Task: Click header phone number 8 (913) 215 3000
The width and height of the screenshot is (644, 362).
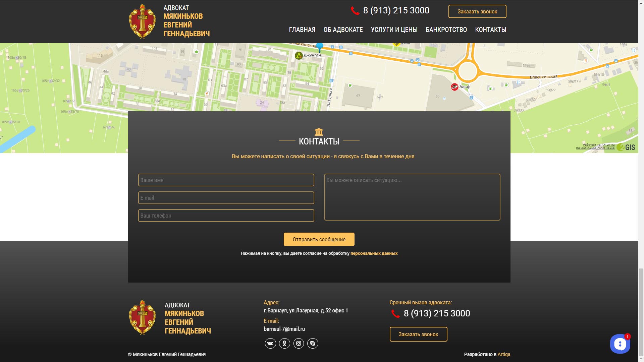Action: pos(396,10)
